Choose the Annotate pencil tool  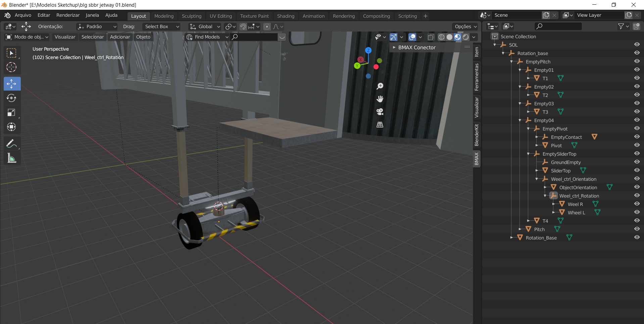tap(11, 144)
